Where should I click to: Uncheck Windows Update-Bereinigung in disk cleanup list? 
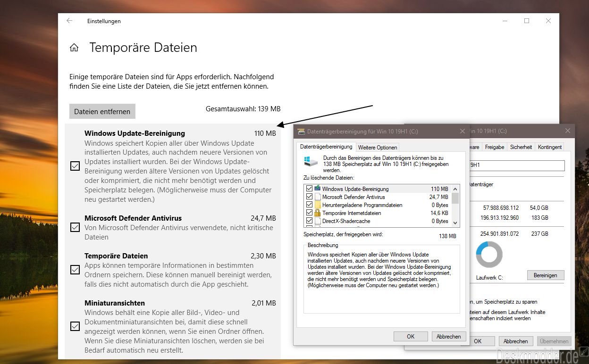pos(309,189)
